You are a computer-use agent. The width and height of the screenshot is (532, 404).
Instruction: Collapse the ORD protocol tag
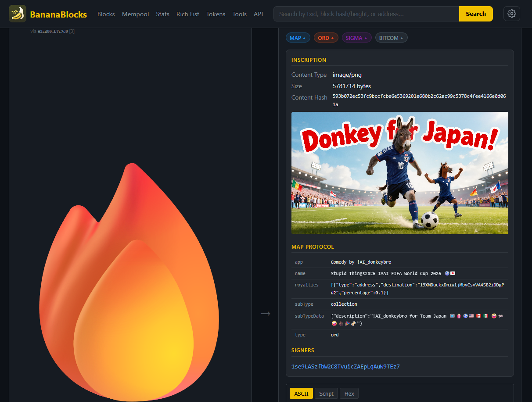coord(326,38)
